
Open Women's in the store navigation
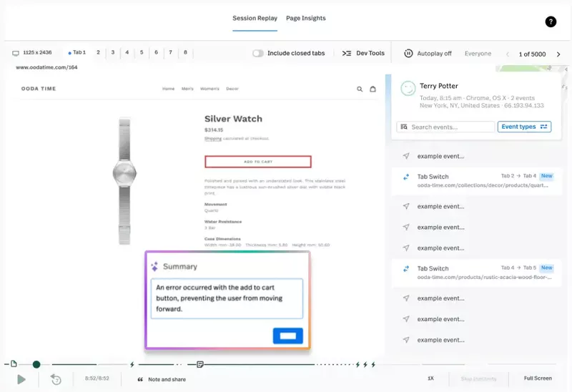pos(209,89)
